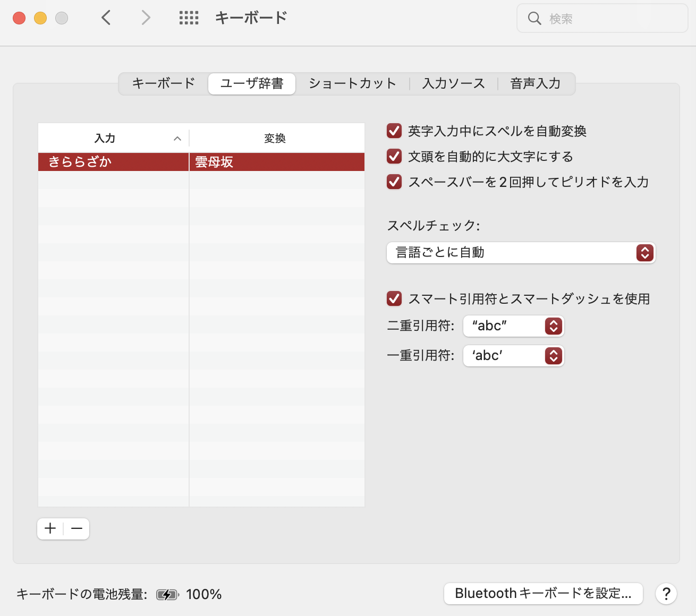Toggle スマート引用符とスマートダッシュを使用 checkbox
Viewport: 696px width, 616px height.
(x=394, y=298)
